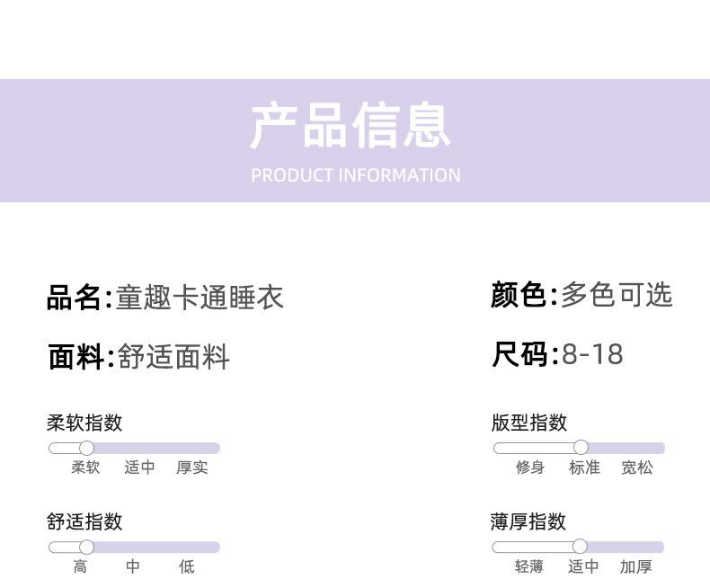
Task: Choose 低 on the 舒适指数 scale
Action: pos(186,566)
